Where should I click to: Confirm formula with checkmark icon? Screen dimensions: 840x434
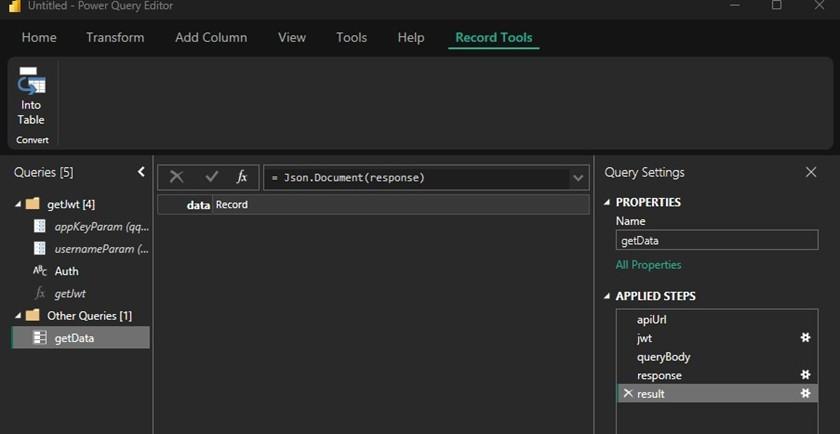tap(211, 177)
